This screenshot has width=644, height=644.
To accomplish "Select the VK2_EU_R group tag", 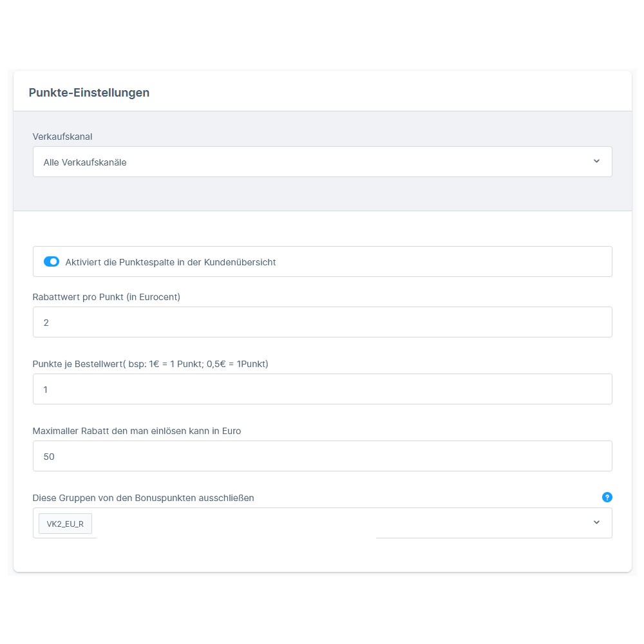I will tap(65, 524).
